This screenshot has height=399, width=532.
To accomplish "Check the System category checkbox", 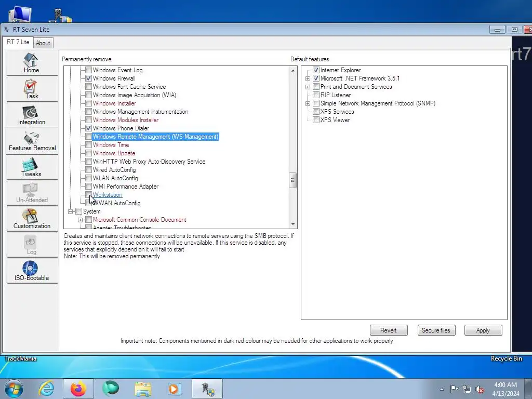I will (79, 211).
